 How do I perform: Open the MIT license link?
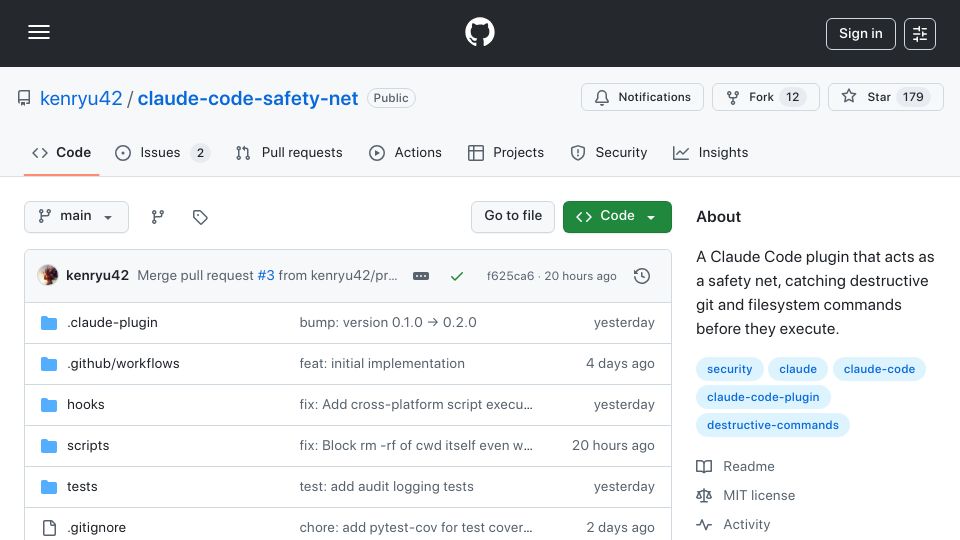pyautogui.click(x=746, y=495)
